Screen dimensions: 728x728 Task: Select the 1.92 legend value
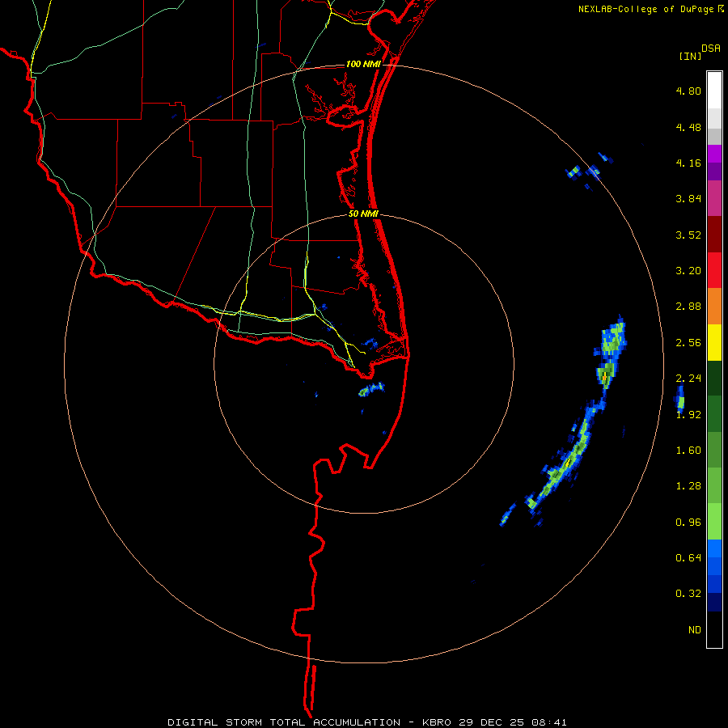[x=688, y=415]
